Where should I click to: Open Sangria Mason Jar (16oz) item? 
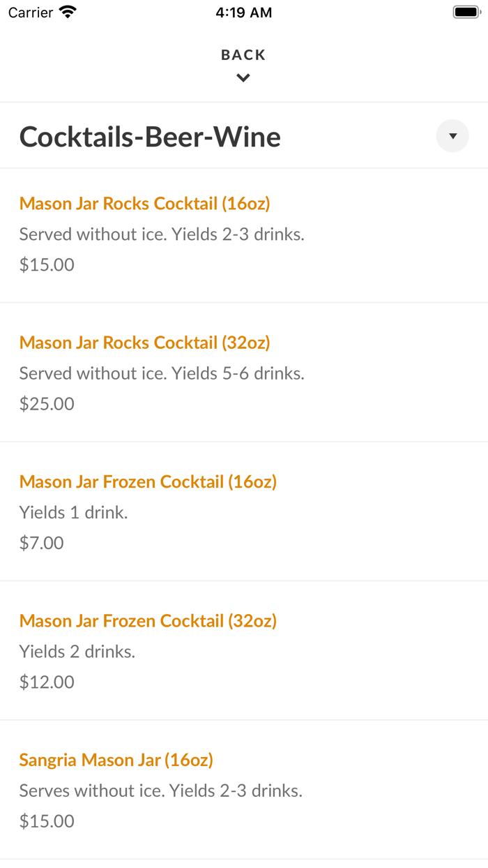pyautogui.click(x=116, y=760)
